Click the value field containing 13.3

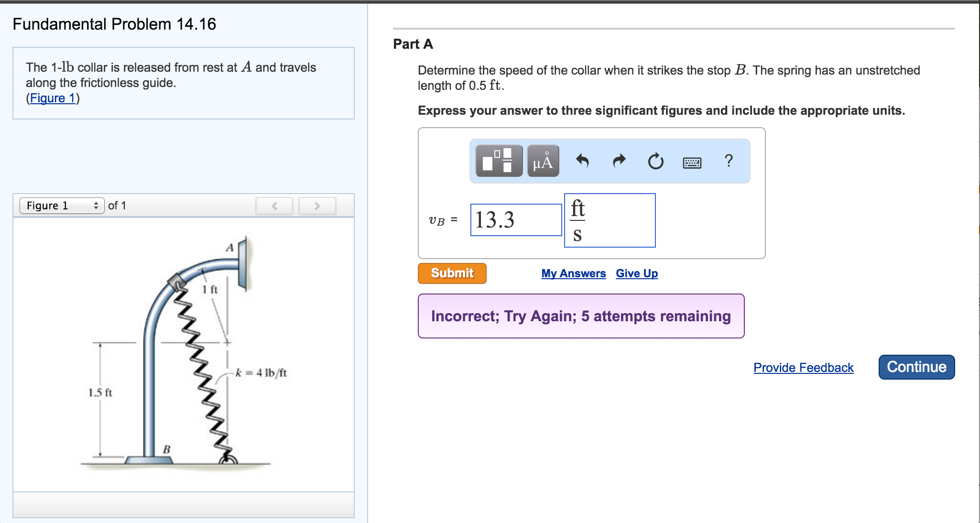(516, 220)
